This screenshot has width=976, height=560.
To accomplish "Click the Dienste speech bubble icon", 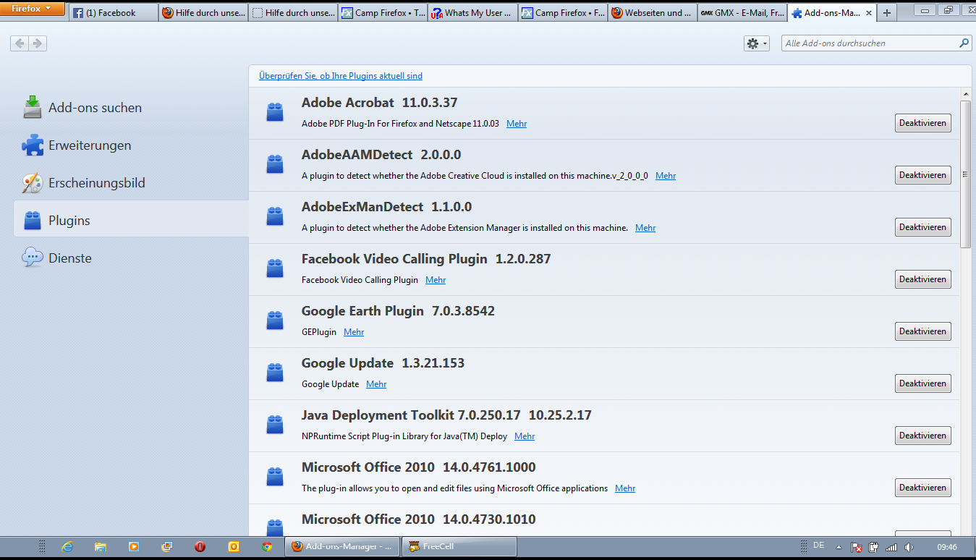I will click(33, 258).
